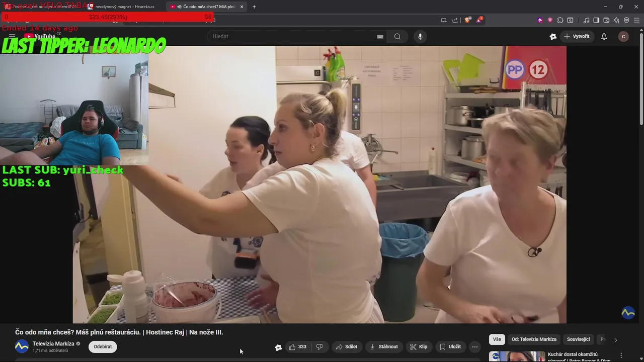Click the share page icon in address bar
This screenshot has height=362, width=644.
click(455, 20)
